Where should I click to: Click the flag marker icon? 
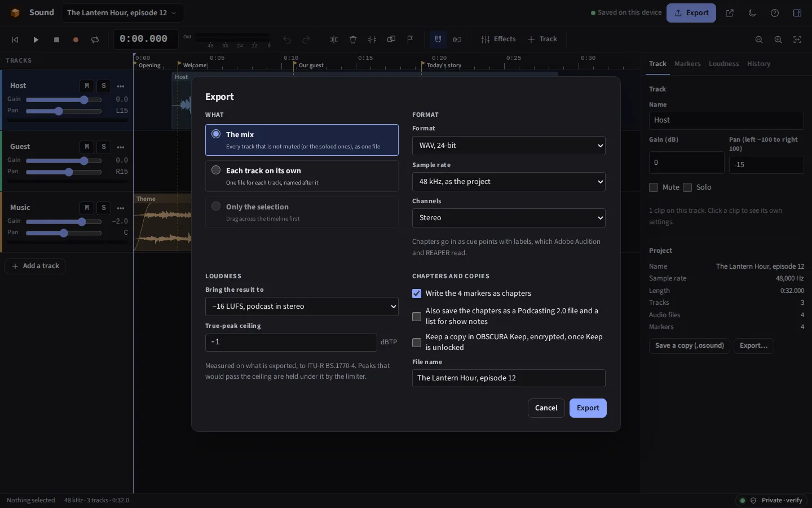pyautogui.click(x=411, y=40)
